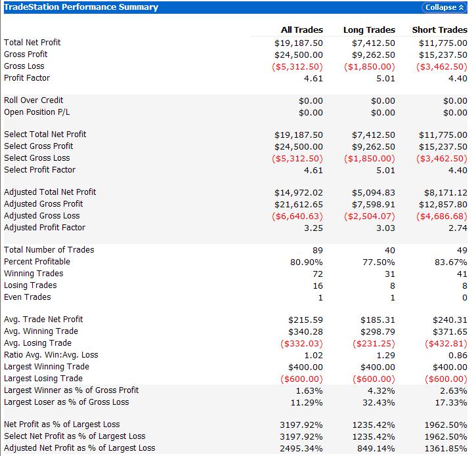This screenshot has width=476, height=456.
Task: Click the Select Total Net Profit label
Action: [45, 134]
